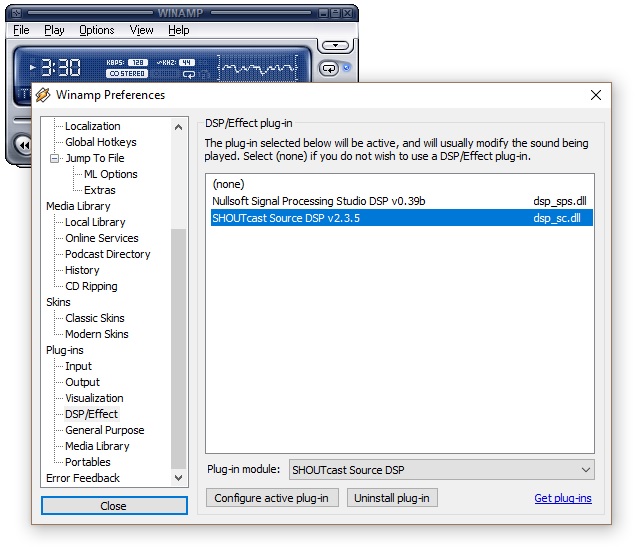Select History in the tree
The height and width of the screenshot is (547, 635).
point(82,270)
